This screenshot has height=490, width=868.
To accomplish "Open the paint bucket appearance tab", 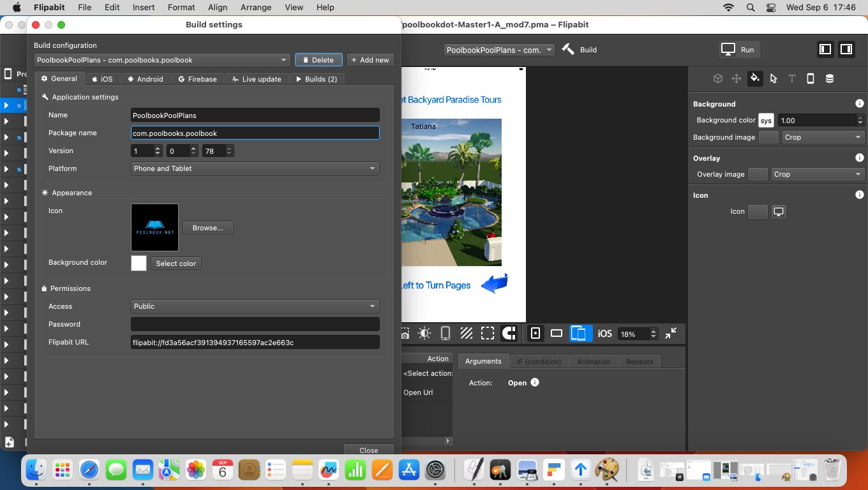I will (x=755, y=78).
